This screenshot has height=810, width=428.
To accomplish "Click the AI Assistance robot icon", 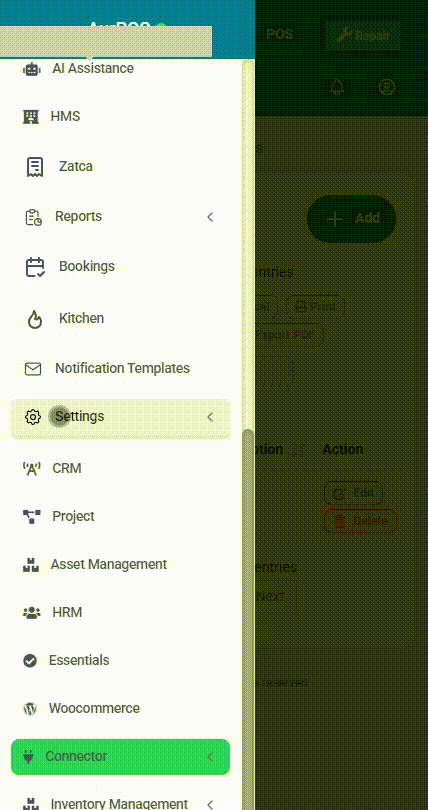I will point(31,69).
